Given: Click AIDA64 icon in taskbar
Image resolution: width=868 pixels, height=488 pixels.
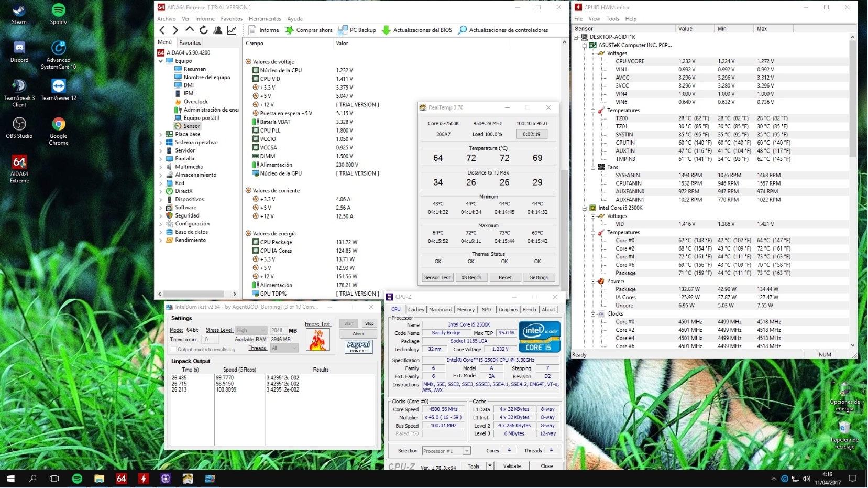Looking at the screenshot, I should (122, 479).
